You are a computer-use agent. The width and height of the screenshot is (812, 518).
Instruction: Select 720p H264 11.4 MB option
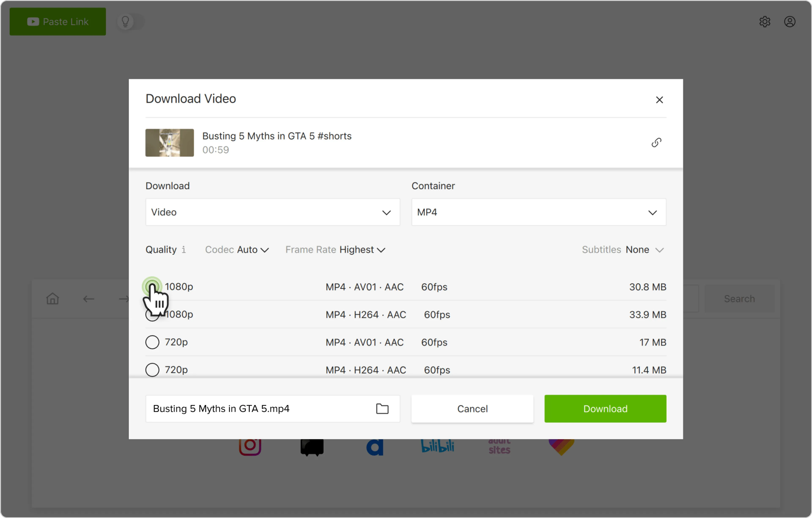point(152,370)
